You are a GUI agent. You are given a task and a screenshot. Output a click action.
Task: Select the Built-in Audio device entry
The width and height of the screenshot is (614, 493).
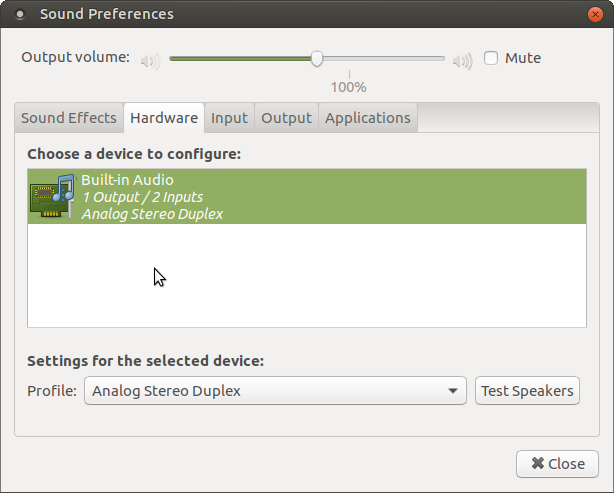[x=307, y=197]
